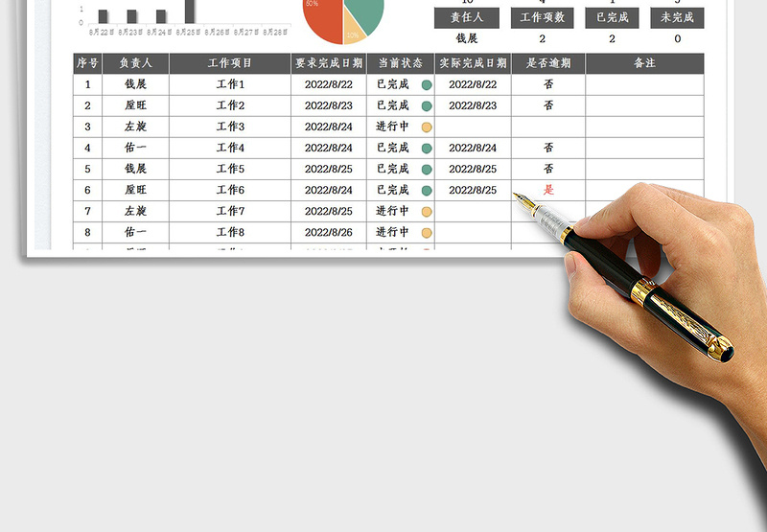
Task: Click the 当前状态 column header
Action: pyautogui.click(x=400, y=63)
